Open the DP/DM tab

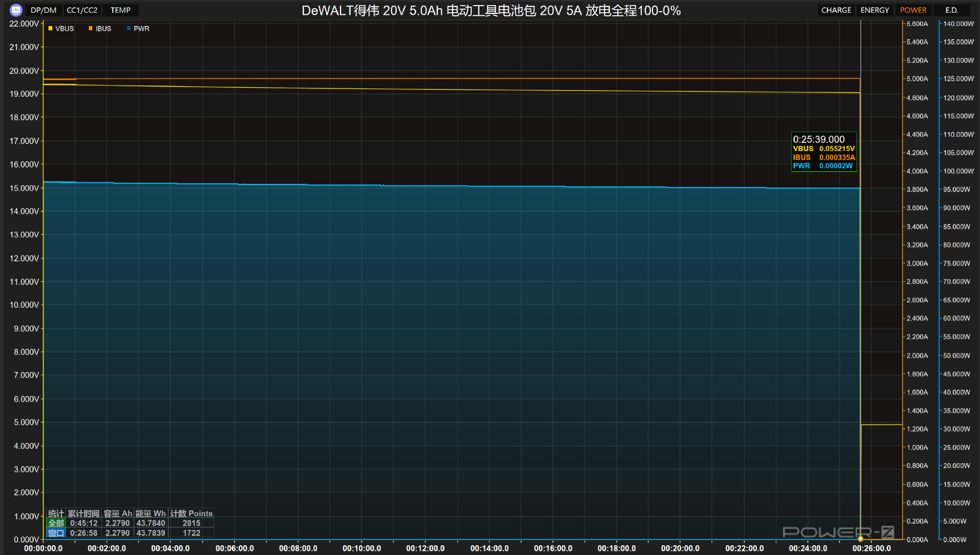point(43,10)
